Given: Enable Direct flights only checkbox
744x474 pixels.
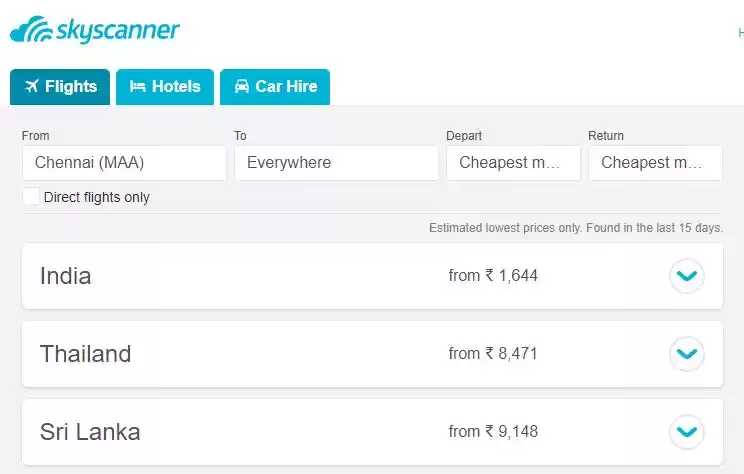Looking at the screenshot, I should 31,197.
